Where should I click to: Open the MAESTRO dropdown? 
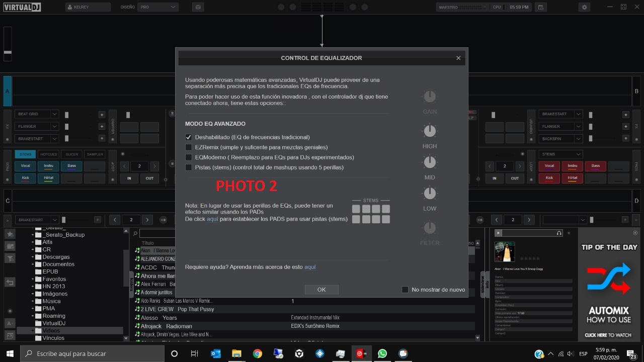[462, 8]
